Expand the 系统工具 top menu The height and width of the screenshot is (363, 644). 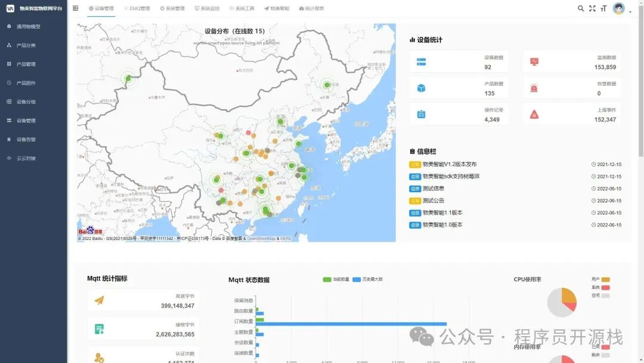point(241,9)
